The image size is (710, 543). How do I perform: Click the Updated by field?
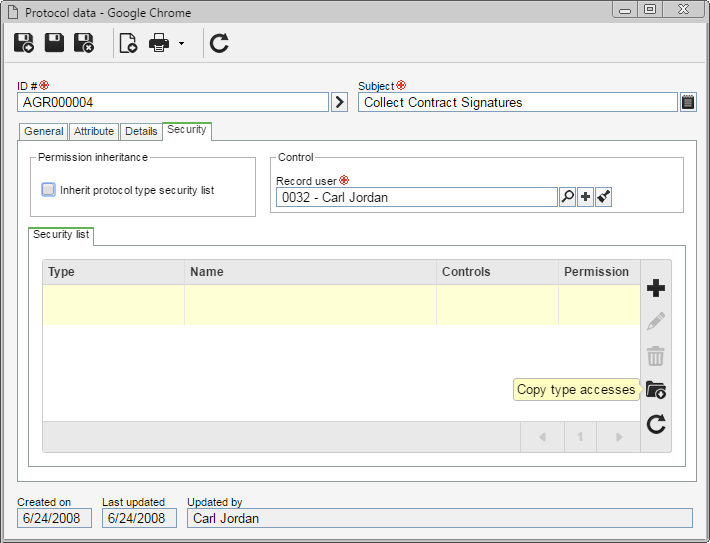440,518
